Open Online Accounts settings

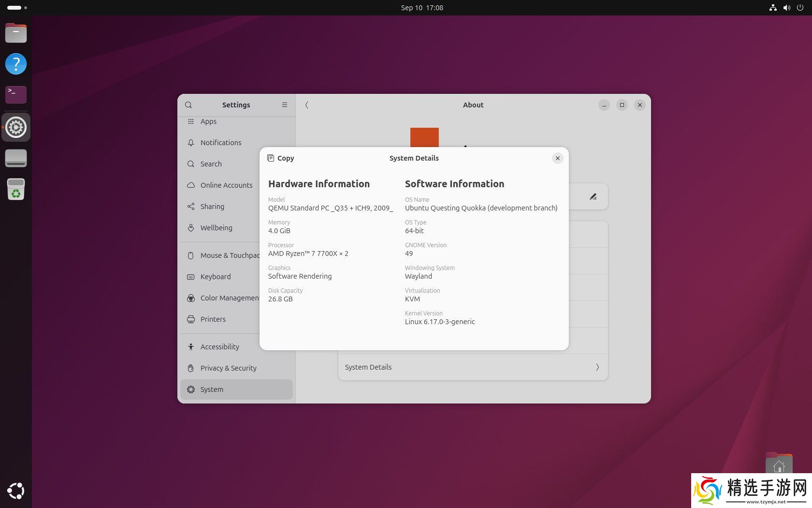pos(226,185)
